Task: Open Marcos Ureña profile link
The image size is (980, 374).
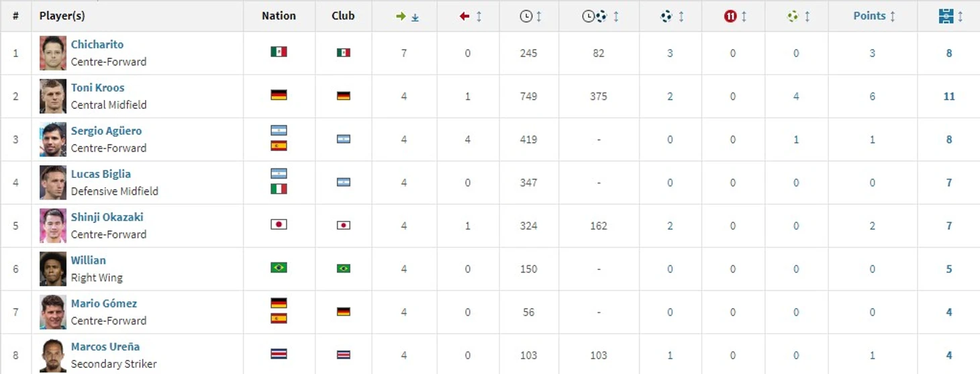Action: [x=105, y=346]
